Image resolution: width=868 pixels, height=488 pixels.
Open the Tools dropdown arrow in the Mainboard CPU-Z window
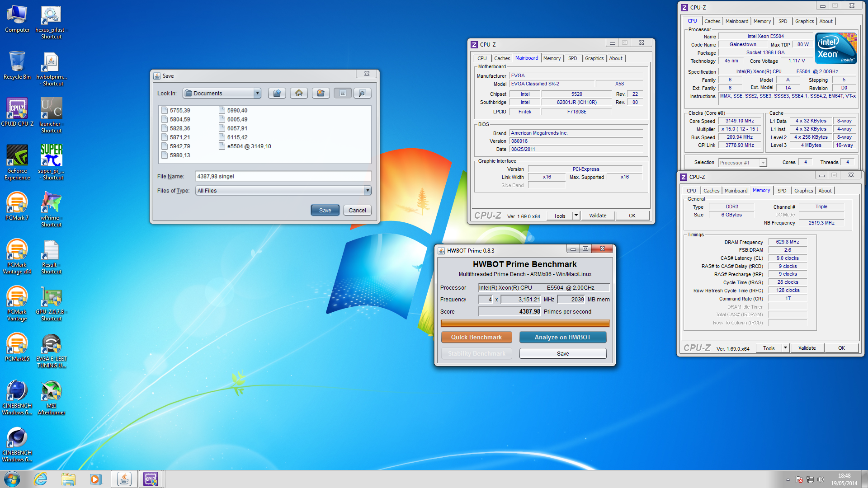click(x=576, y=216)
